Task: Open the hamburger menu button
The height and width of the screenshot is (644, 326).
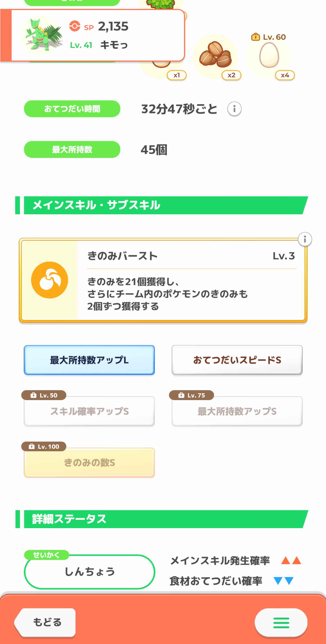Action: pyautogui.click(x=281, y=623)
